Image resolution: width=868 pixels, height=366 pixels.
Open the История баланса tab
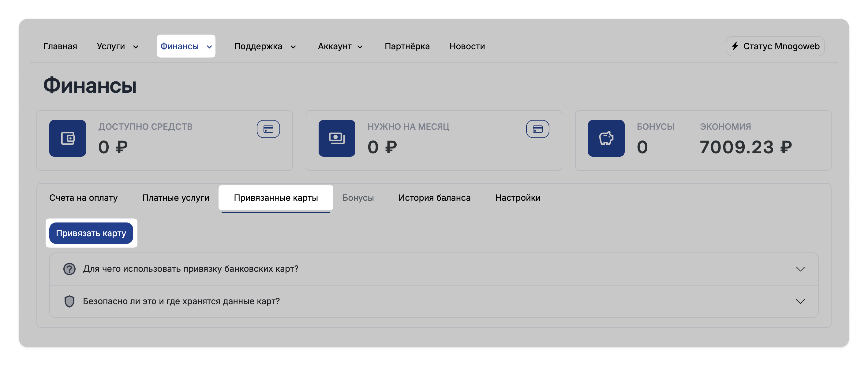click(x=434, y=198)
